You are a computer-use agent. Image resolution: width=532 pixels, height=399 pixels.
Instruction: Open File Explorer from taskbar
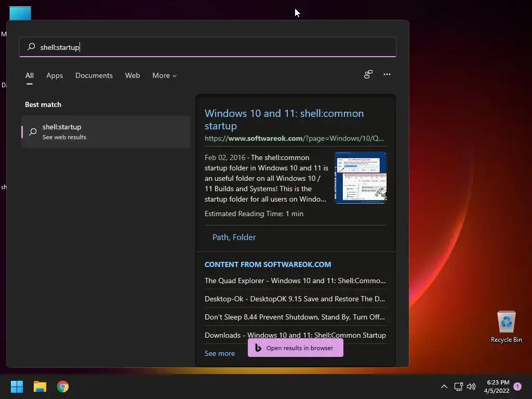pyautogui.click(x=39, y=387)
